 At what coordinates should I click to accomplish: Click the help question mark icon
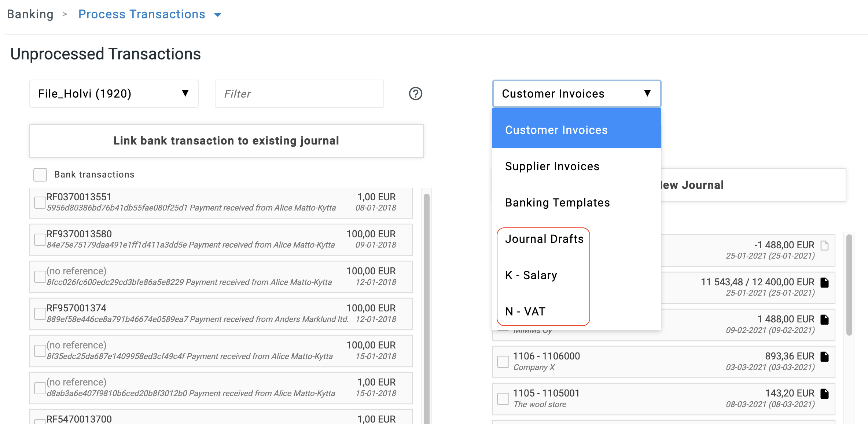click(415, 94)
